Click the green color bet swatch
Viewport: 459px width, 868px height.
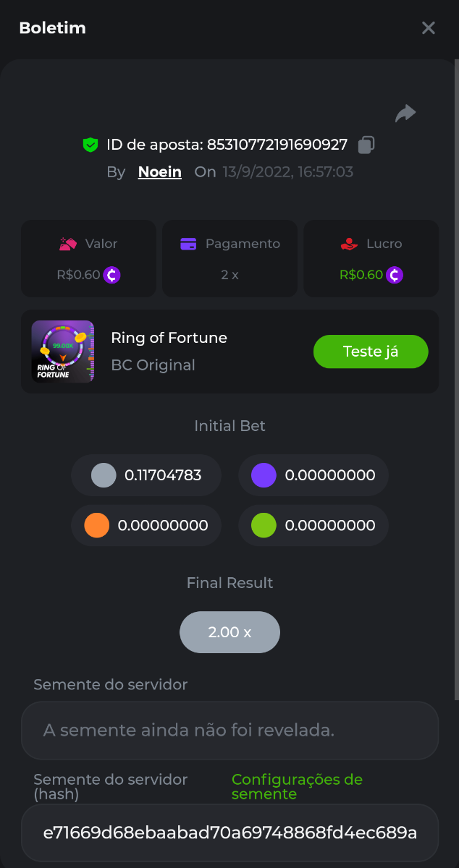tap(264, 525)
